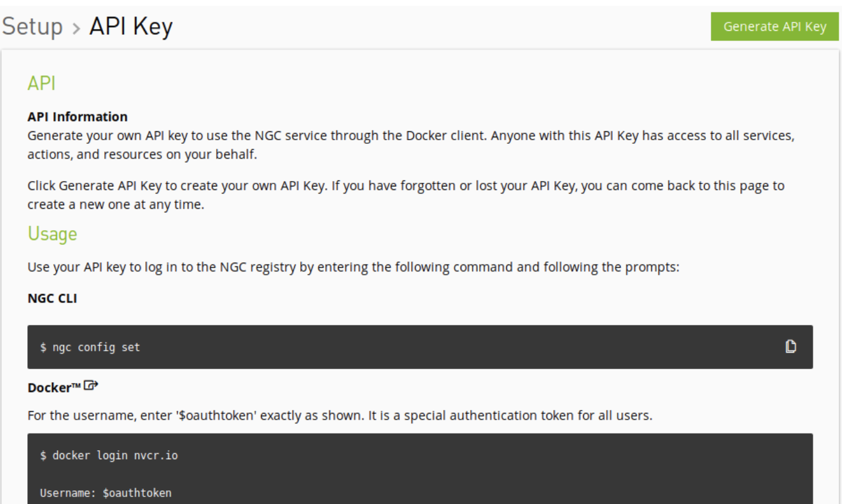Open the Docker™ link text
The image size is (842, 504).
pos(53,387)
